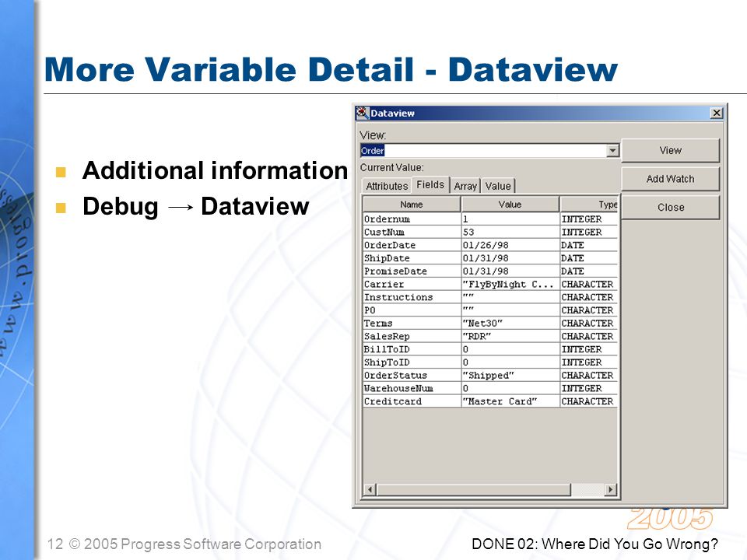Select the SalesRep field name
Image resolution: width=747 pixels, height=560 pixels.
coord(387,336)
